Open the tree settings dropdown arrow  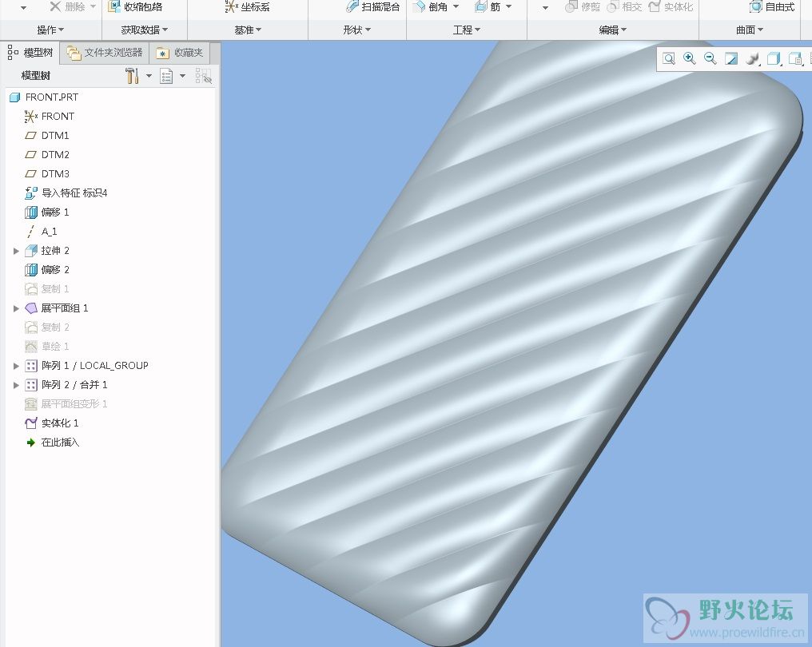click(x=149, y=76)
